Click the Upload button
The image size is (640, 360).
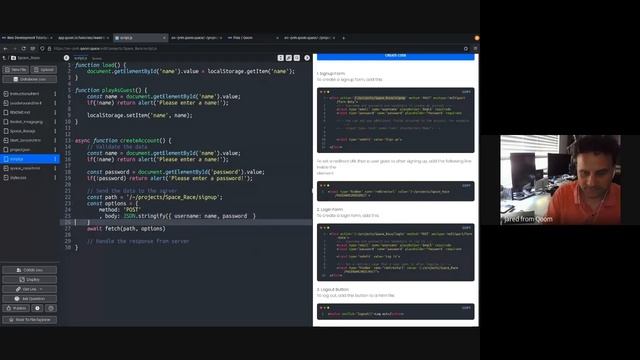point(44,70)
